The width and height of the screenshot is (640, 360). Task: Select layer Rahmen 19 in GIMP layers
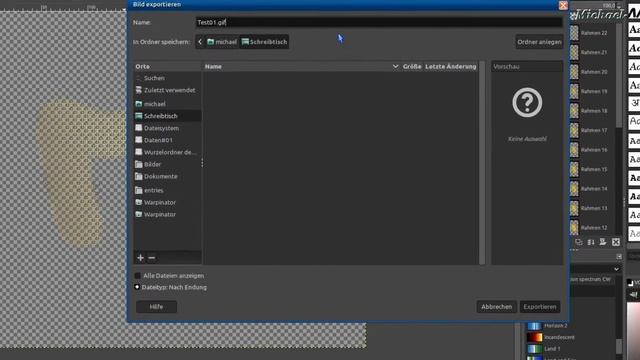[594, 91]
